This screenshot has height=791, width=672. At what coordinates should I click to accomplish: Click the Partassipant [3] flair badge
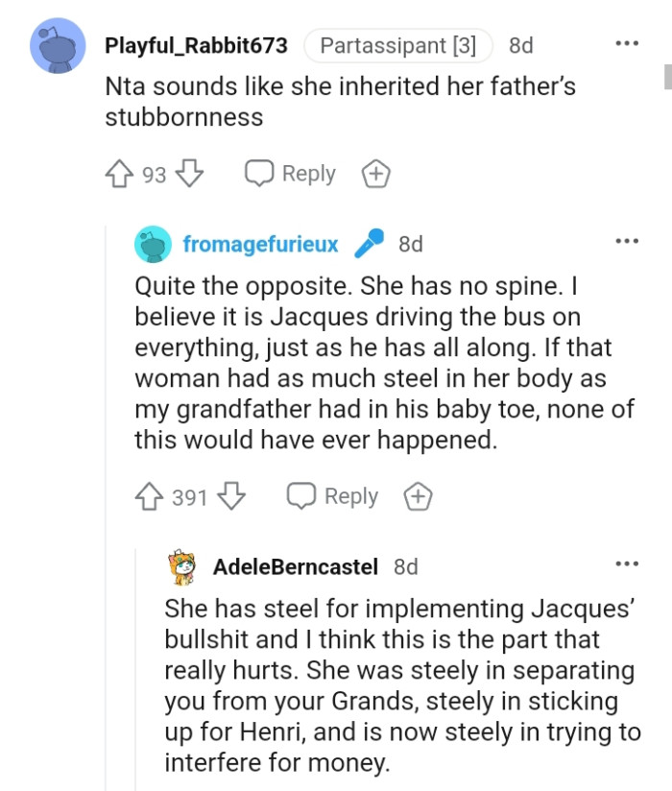399,44
